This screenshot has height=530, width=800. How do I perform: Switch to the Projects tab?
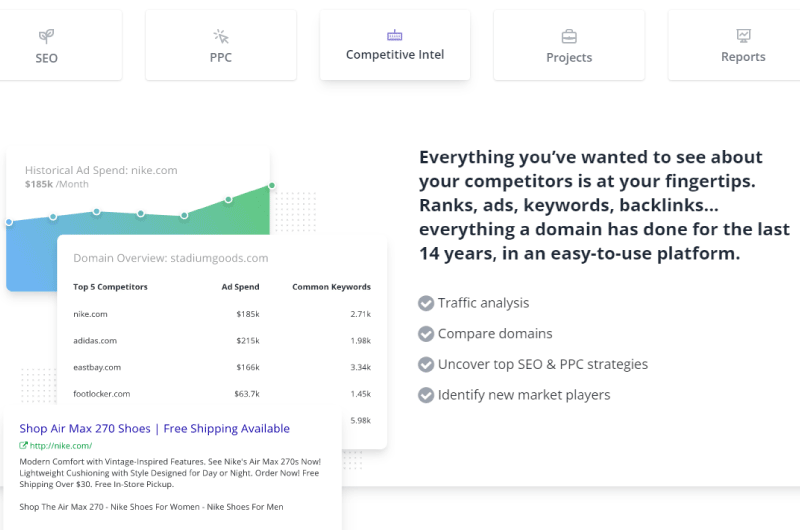coord(569,45)
